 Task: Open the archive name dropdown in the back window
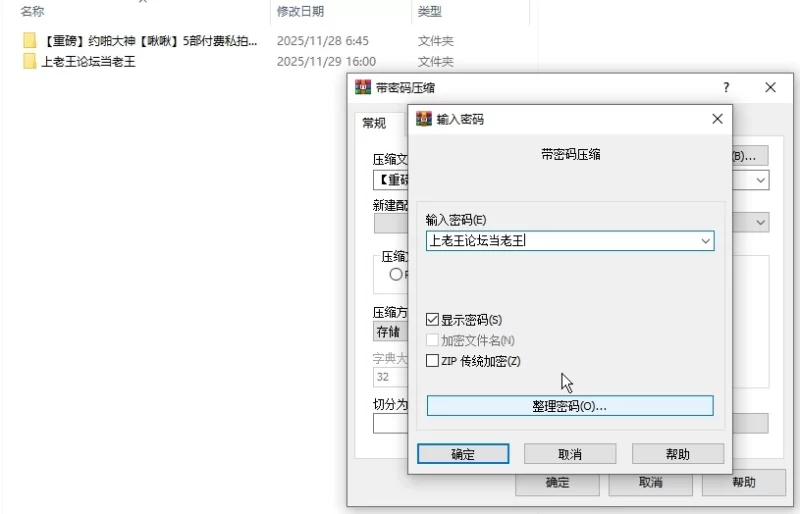(x=761, y=180)
